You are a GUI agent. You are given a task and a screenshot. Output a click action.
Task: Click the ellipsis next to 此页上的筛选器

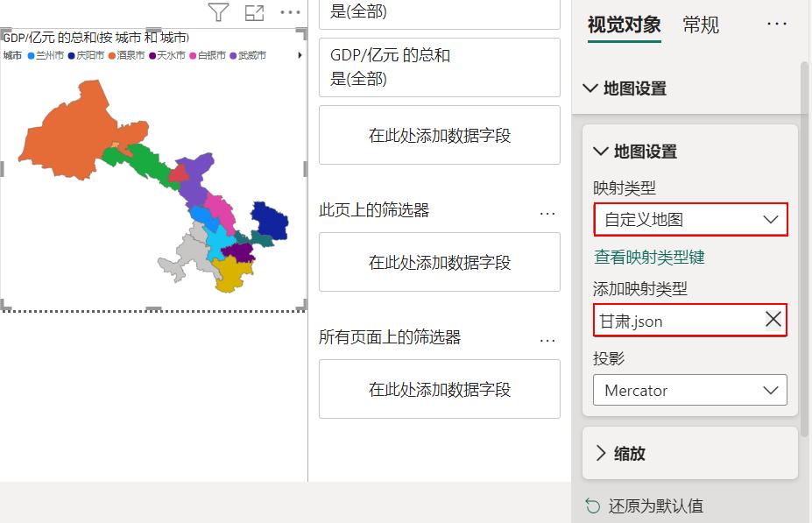[547, 213]
